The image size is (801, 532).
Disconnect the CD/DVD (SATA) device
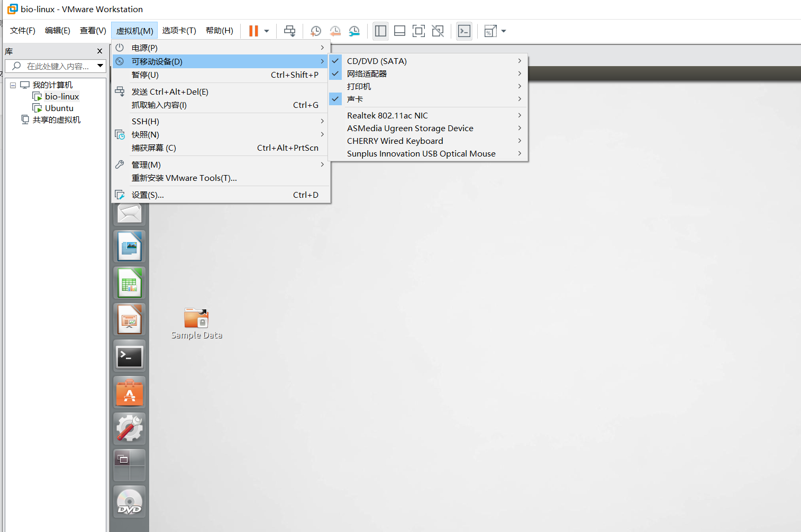coord(377,61)
